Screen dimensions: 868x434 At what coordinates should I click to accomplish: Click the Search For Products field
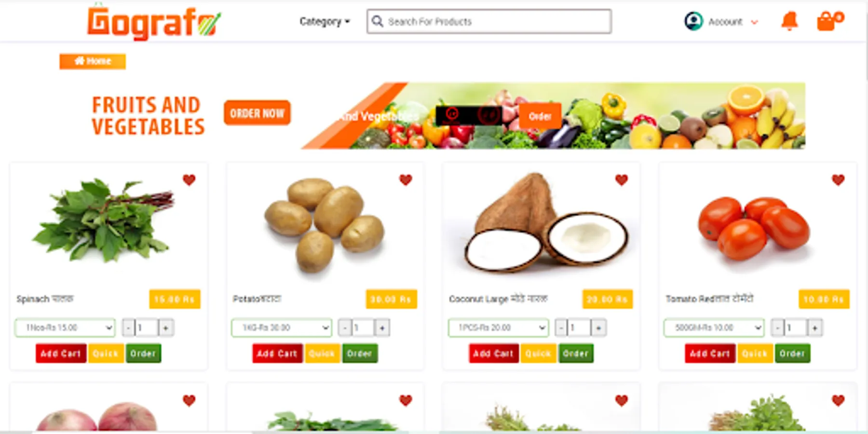point(489,21)
